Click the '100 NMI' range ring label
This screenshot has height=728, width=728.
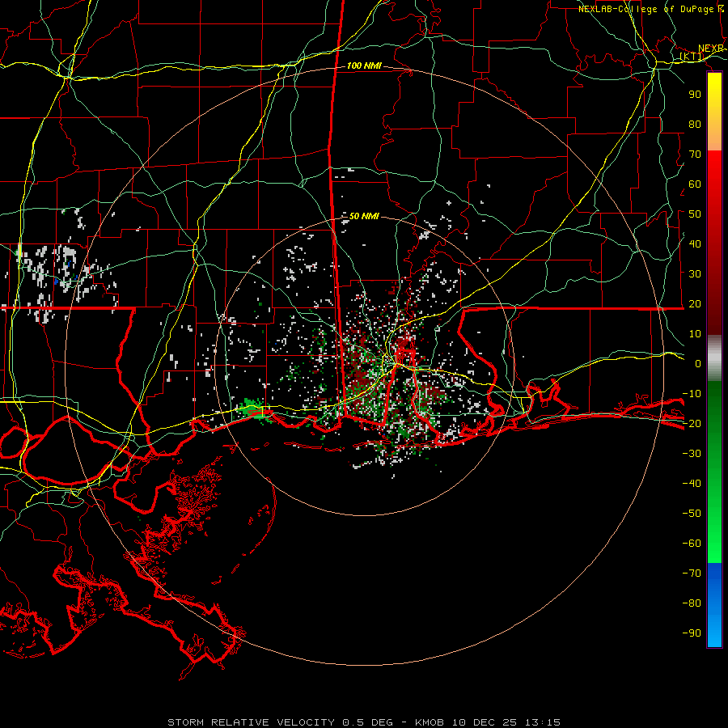tap(364, 66)
